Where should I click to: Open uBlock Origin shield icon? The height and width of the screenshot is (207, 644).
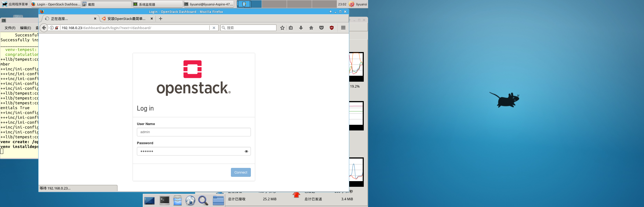pyautogui.click(x=332, y=28)
